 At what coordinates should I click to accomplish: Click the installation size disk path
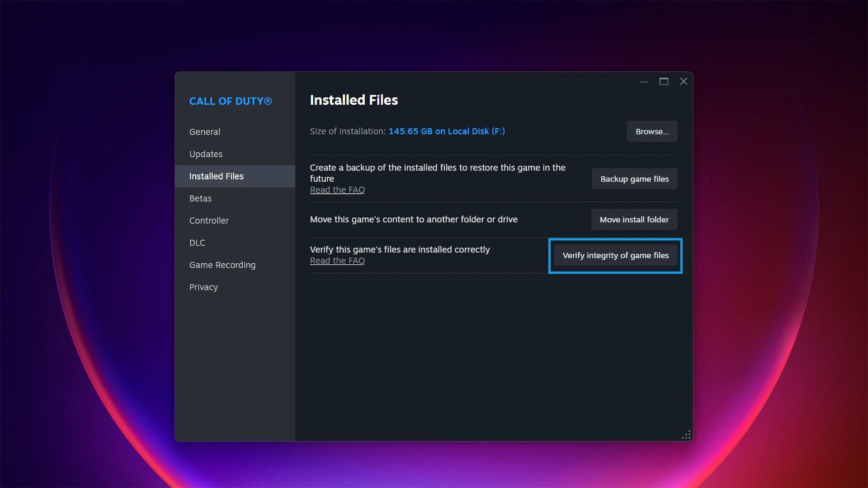[447, 131]
